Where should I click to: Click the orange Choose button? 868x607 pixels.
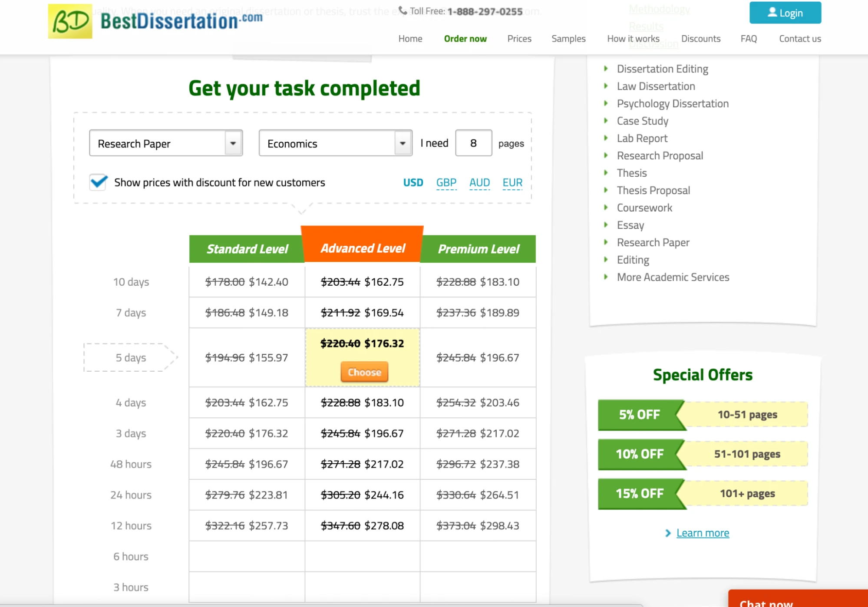click(x=364, y=372)
